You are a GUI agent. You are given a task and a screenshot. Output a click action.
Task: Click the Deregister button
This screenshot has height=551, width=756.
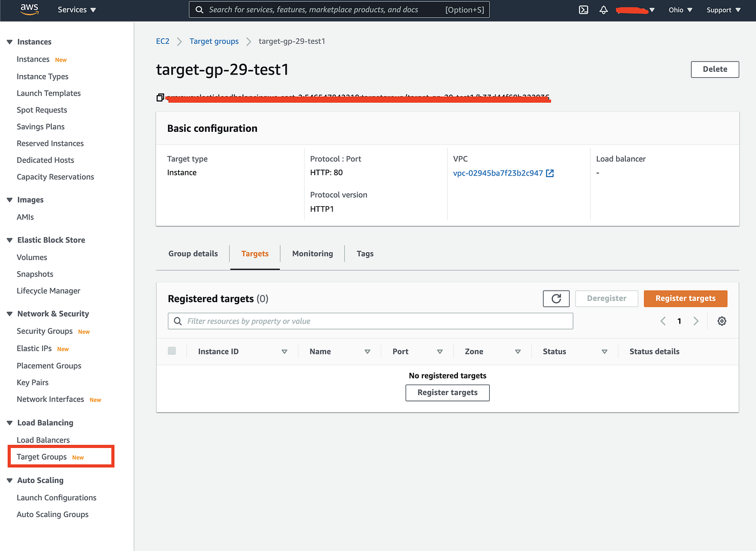click(606, 298)
